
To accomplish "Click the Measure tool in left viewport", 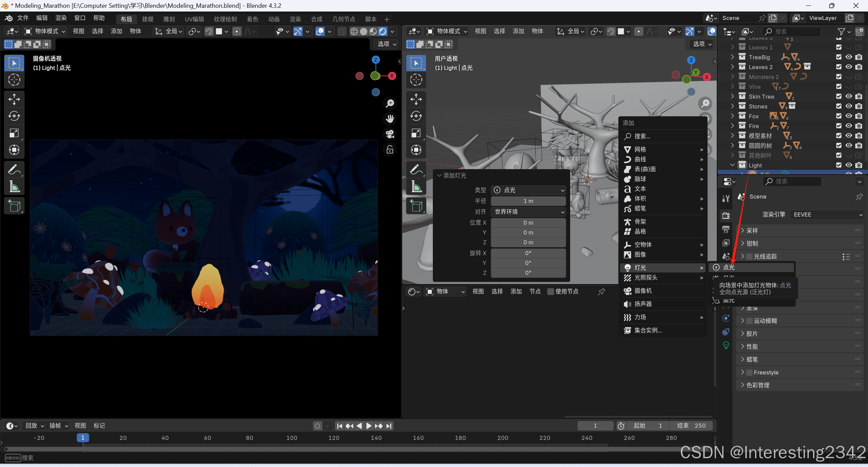I will pos(14,186).
